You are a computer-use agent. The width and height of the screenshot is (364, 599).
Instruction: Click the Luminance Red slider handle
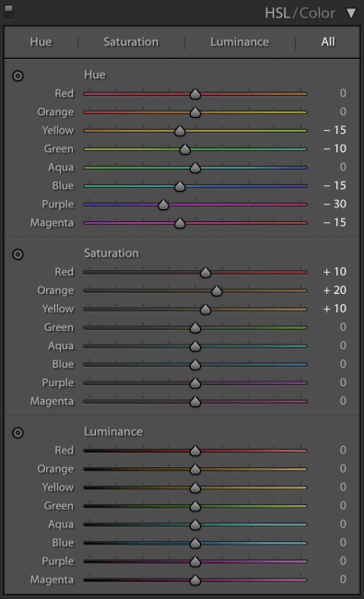click(x=195, y=451)
